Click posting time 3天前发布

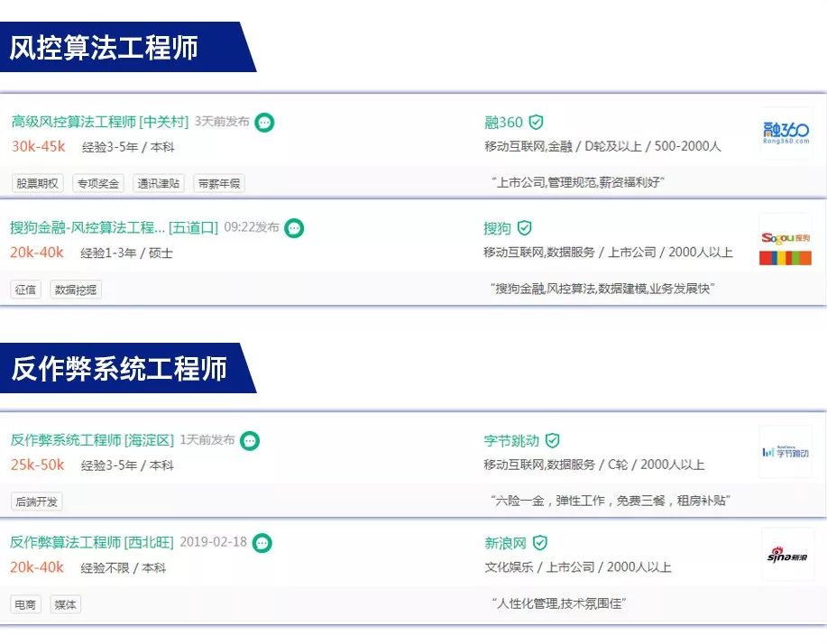click(222, 121)
